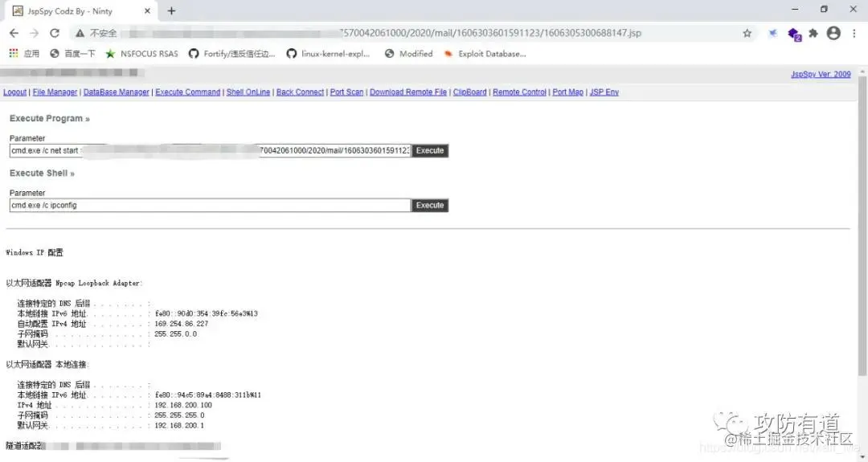The width and height of the screenshot is (868, 462).
Task: Open the File Manager link
Action: coord(55,92)
